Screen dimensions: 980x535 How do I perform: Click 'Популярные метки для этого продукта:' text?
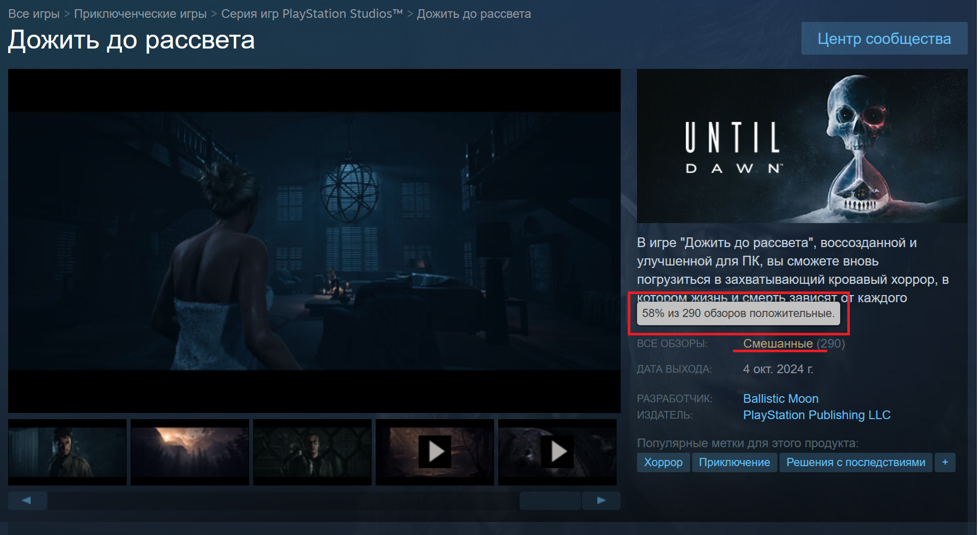(748, 443)
